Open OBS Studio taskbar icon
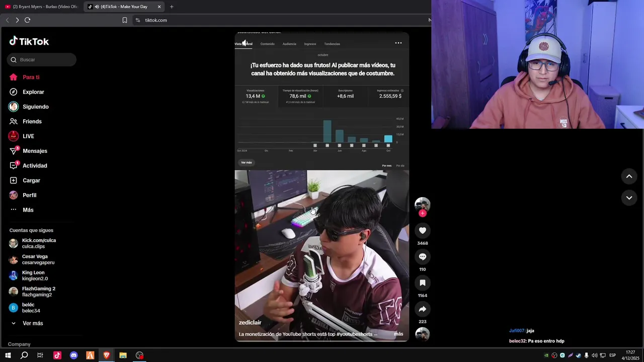The image size is (644, 362). pyautogui.click(x=139, y=355)
